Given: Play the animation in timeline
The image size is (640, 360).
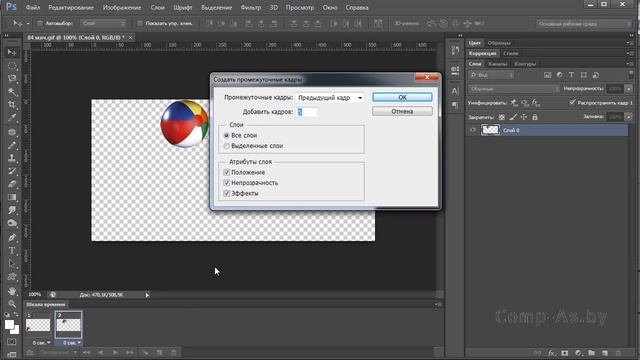Looking at the screenshot, I should [x=116, y=352].
